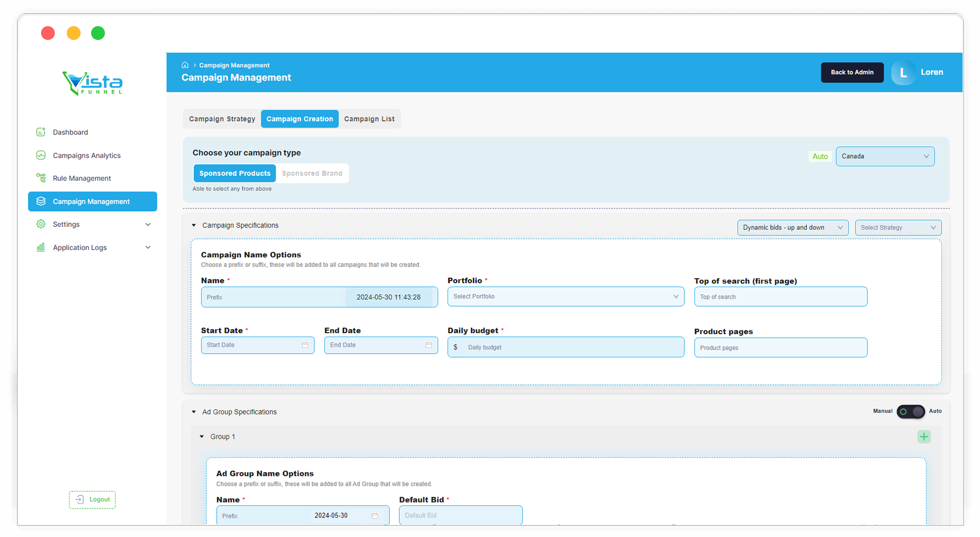This screenshot has width=980, height=537.
Task: Click the Back to Admin button
Action: [852, 72]
